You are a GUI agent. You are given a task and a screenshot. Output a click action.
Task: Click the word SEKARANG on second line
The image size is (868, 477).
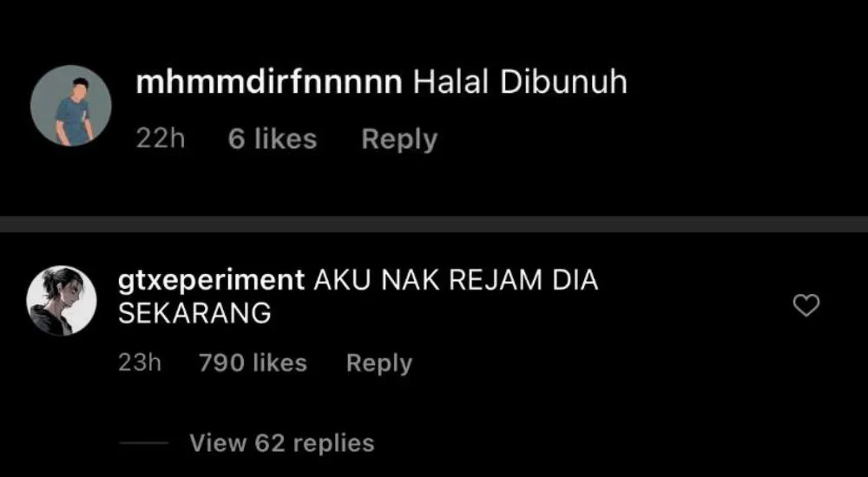(194, 314)
